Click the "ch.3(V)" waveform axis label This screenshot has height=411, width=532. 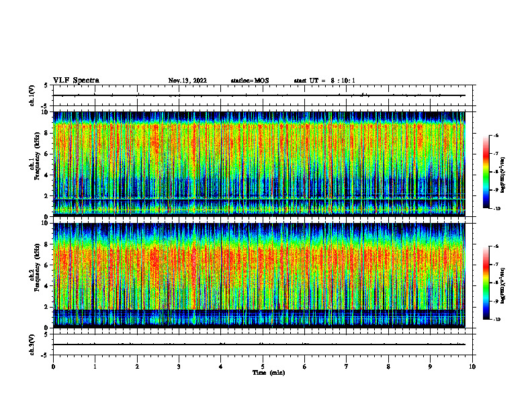32,345
